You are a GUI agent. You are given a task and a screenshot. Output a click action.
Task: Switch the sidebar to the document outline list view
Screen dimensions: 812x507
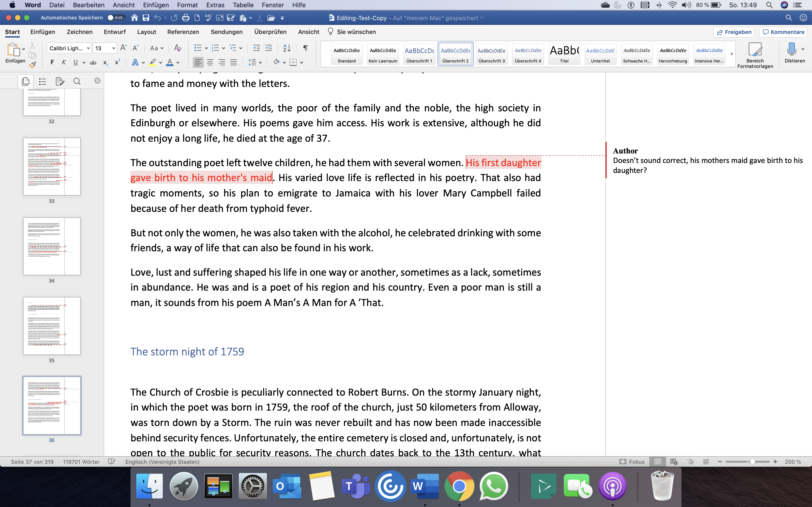click(x=43, y=81)
